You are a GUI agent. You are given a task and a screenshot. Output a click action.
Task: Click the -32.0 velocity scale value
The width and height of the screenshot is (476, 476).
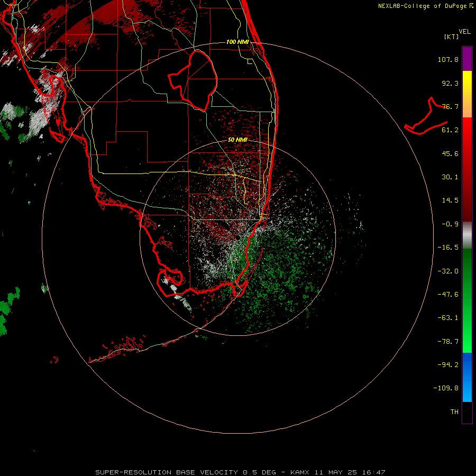[448, 271]
